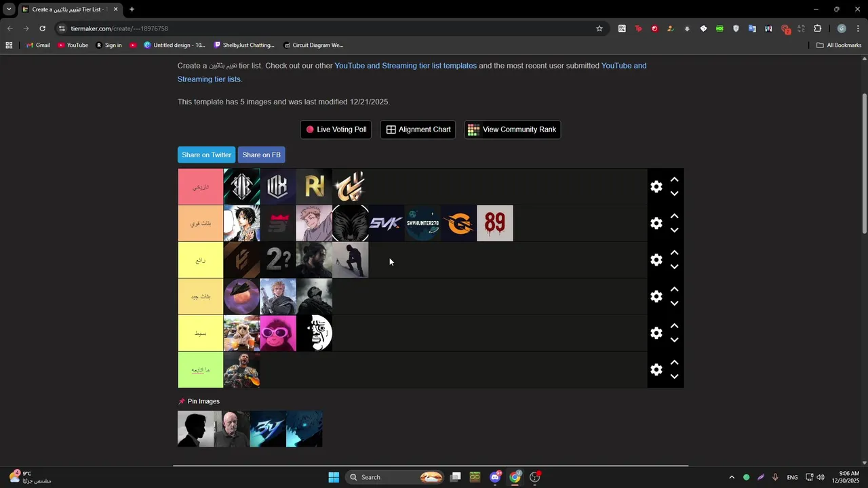868x488 pixels.
Task: Open the tab search dropdown arrow
Action: 9,9
